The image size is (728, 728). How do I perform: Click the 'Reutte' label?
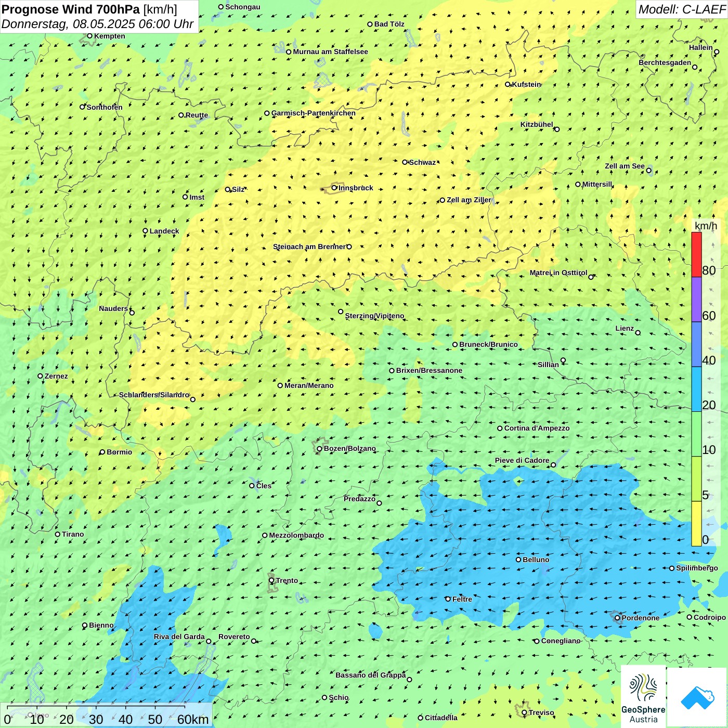[197, 115]
